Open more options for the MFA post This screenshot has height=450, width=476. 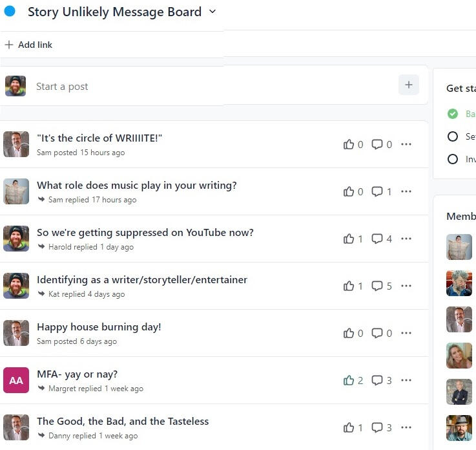pyautogui.click(x=406, y=380)
